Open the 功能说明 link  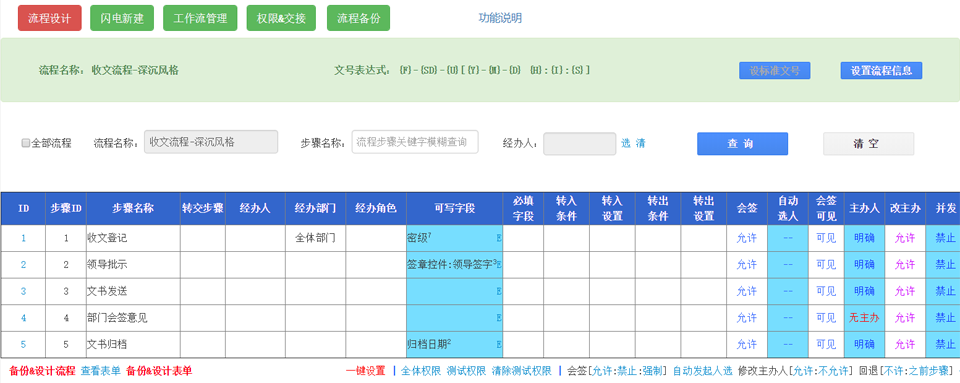click(500, 18)
